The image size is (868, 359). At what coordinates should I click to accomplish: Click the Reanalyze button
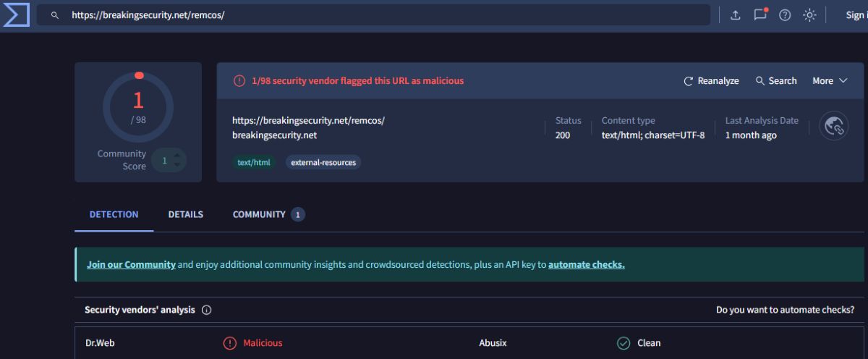coord(711,81)
